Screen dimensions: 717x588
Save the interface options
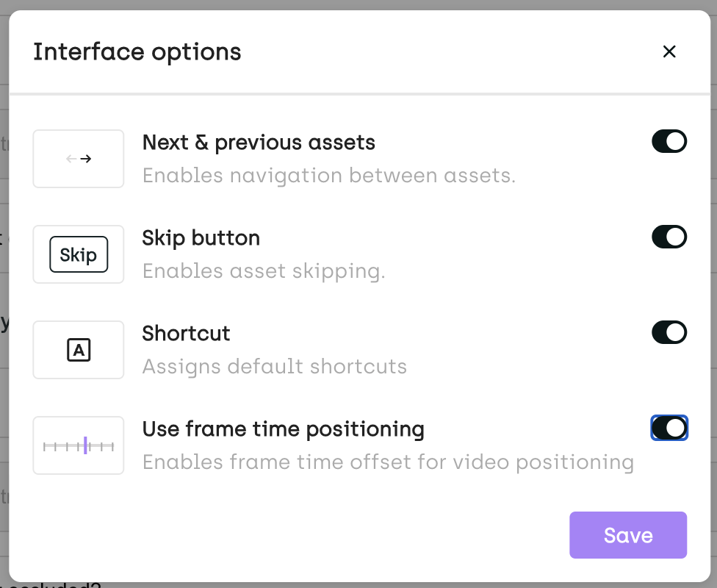click(x=627, y=535)
